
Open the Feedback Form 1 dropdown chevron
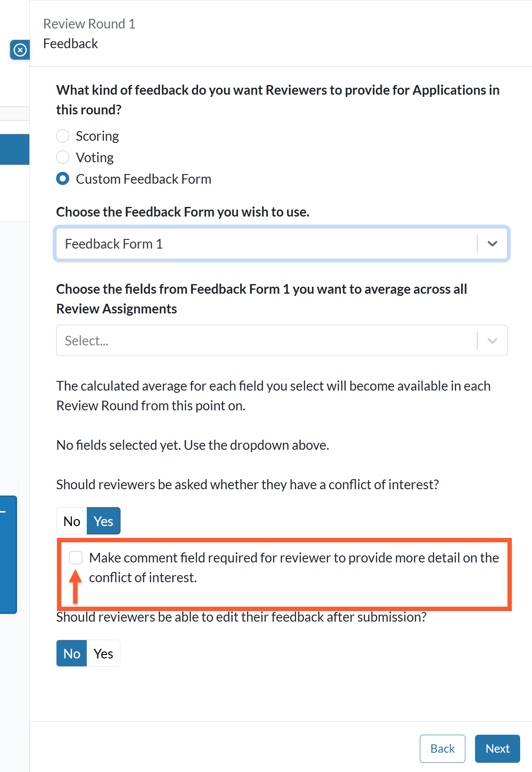coord(492,244)
